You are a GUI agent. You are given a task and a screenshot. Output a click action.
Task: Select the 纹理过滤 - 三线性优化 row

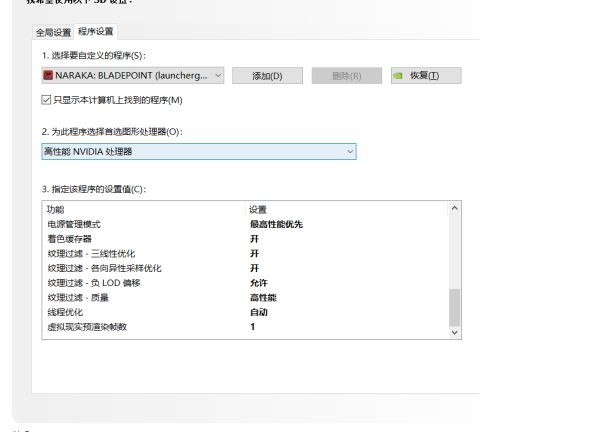(245, 253)
